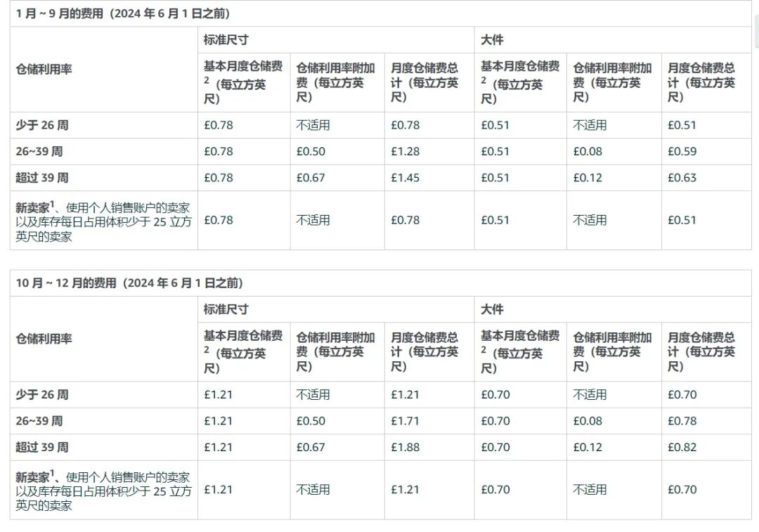Viewport: 759px width, 532px height.
Task: Click oversize '不适用' in 10月~12月 少于 26 周 row
Action: pos(590,394)
